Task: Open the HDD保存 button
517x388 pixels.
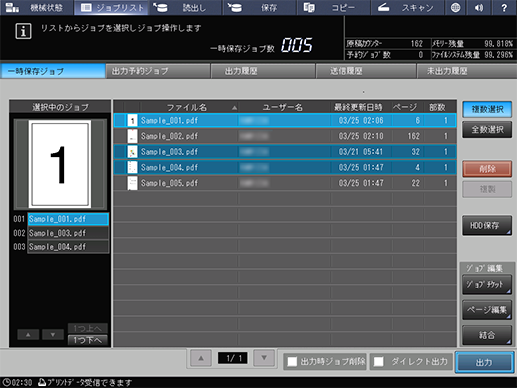Action: coord(487,226)
